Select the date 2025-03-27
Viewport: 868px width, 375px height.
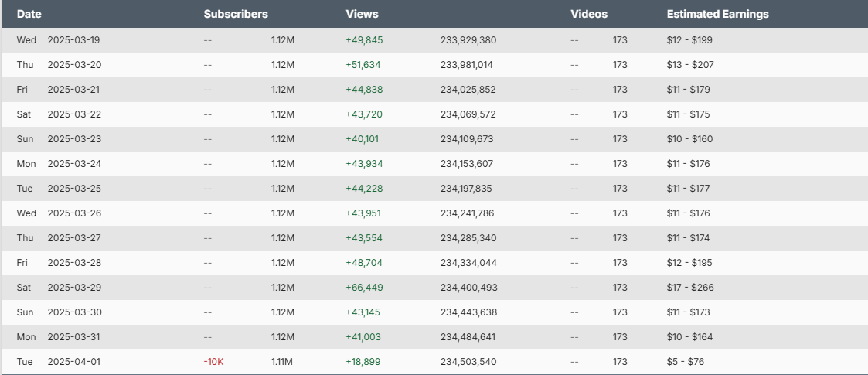point(75,238)
